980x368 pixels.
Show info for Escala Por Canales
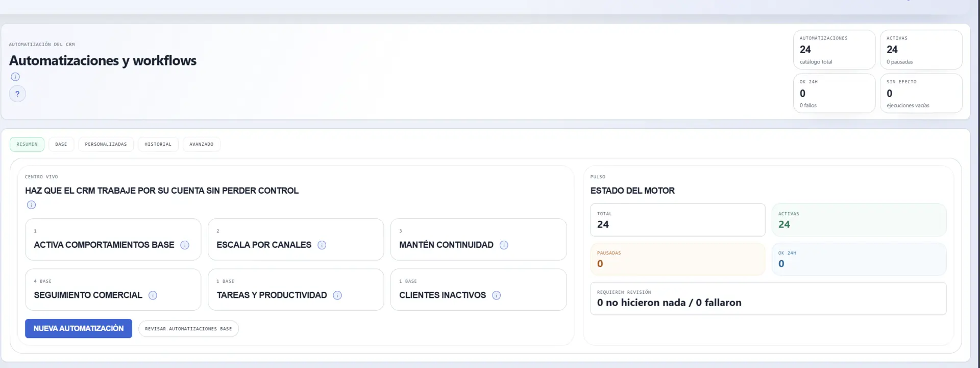(322, 245)
